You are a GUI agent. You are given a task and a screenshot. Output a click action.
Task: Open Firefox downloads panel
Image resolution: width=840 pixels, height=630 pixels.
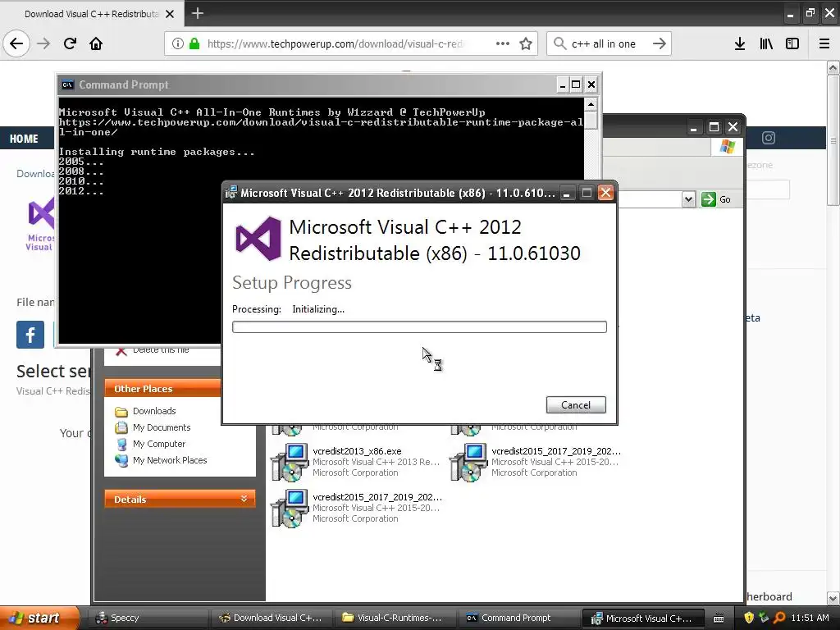(x=740, y=43)
